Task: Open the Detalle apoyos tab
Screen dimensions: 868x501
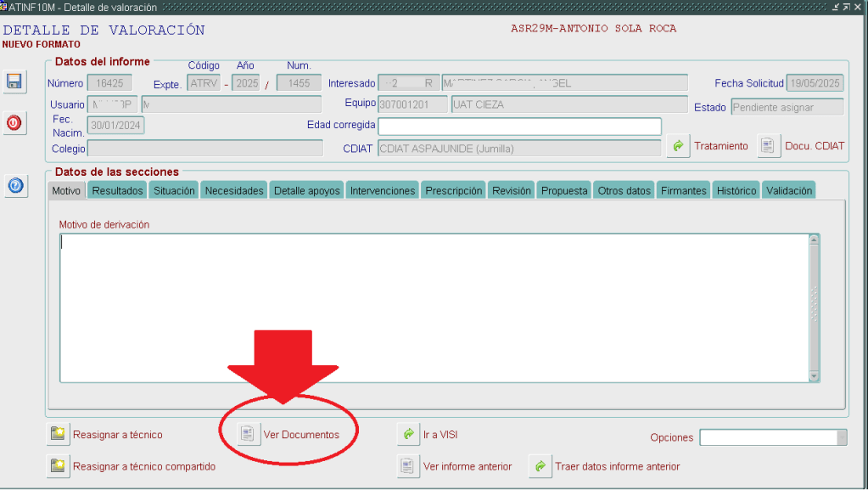Action: 306,191
